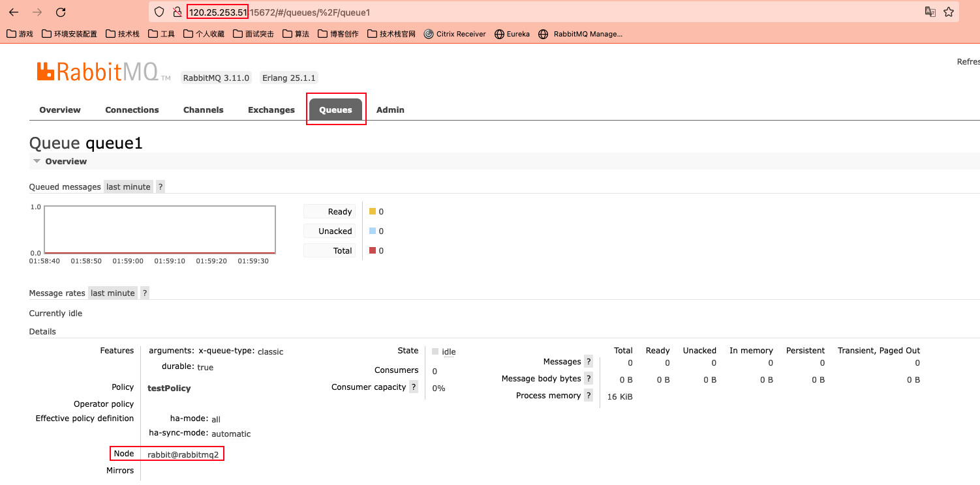Open the 算法 bookmark folder
980x485 pixels.
(296, 34)
